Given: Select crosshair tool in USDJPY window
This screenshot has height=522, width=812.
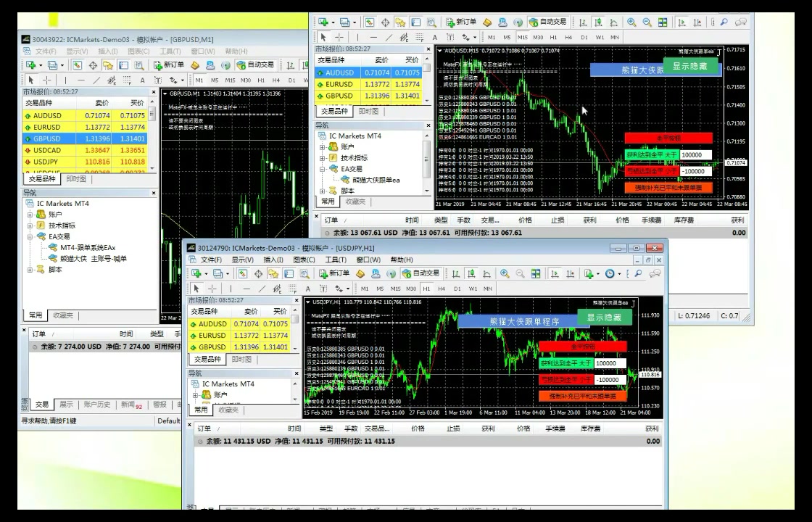Looking at the screenshot, I should point(212,289).
